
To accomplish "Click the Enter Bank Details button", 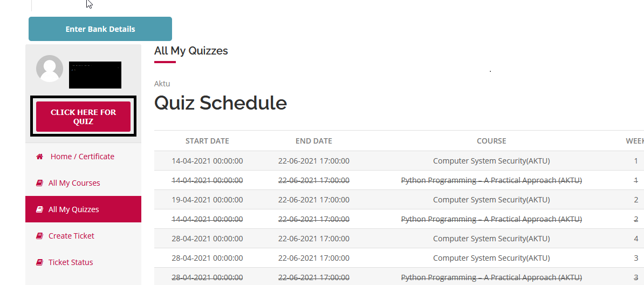I will (100, 29).
